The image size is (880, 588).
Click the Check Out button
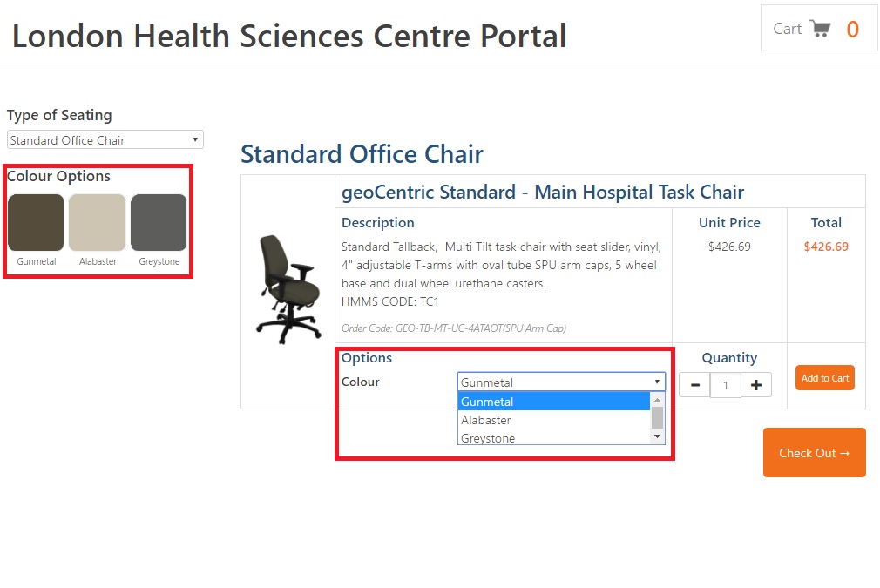click(815, 453)
